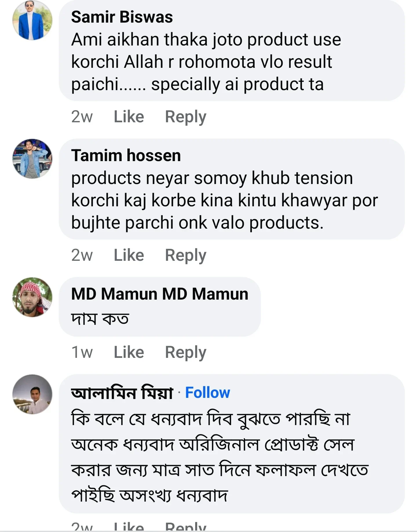This screenshot has height=532, width=417.
Task: Open the 2w timestamp on Samir's comment
Action: pos(82,116)
